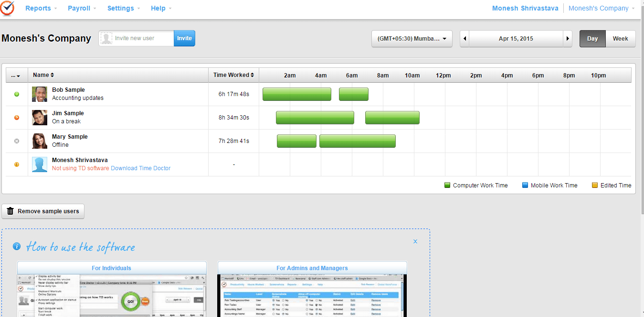Image resolution: width=644 pixels, height=317 pixels.
Task: Click Jim Sample's orange break status icon
Action: click(x=17, y=118)
